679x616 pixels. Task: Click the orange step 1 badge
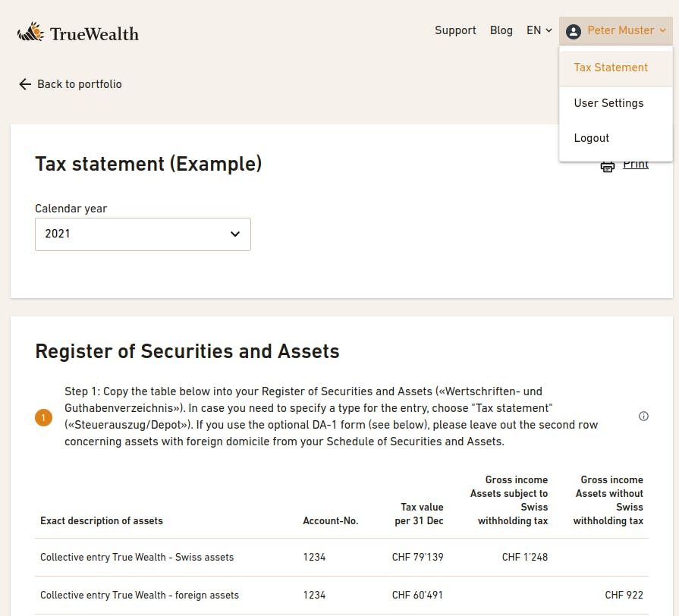pos(43,417)
